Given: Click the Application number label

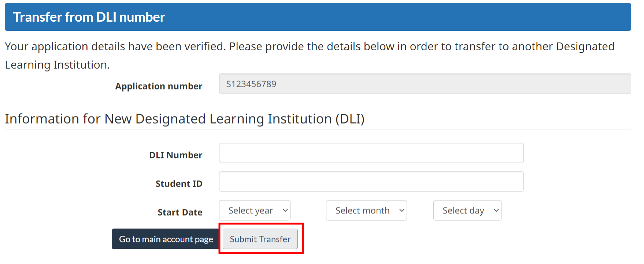Looking at the screenshot, I should click(159, 86).
